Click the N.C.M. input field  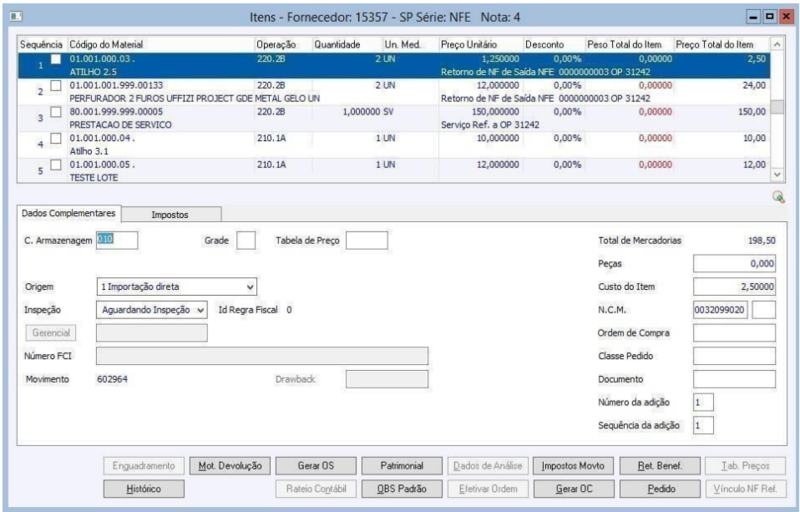pos(719,310)
